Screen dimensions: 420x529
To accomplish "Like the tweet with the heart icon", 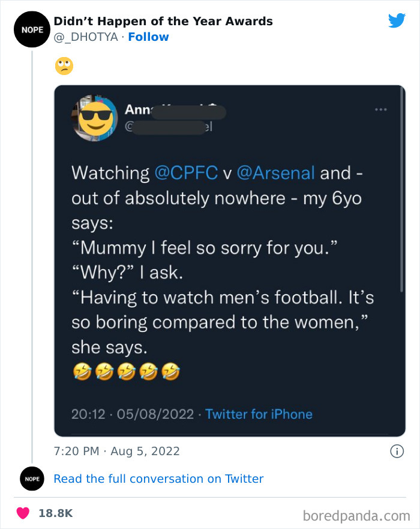I will [23, 513].
